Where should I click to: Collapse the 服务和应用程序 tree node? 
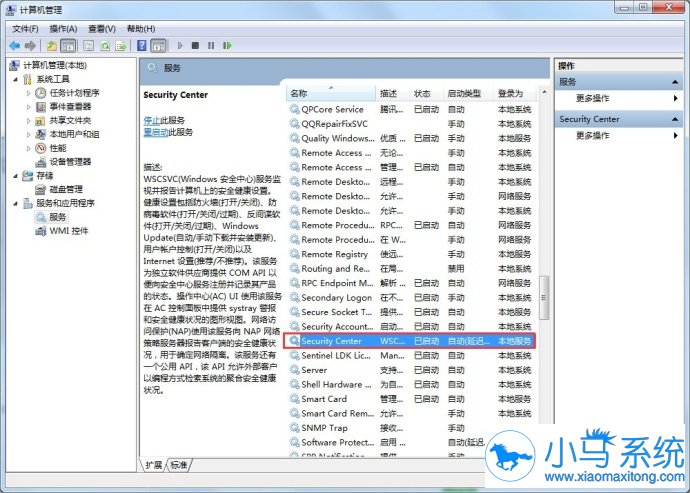click(16, 203)
